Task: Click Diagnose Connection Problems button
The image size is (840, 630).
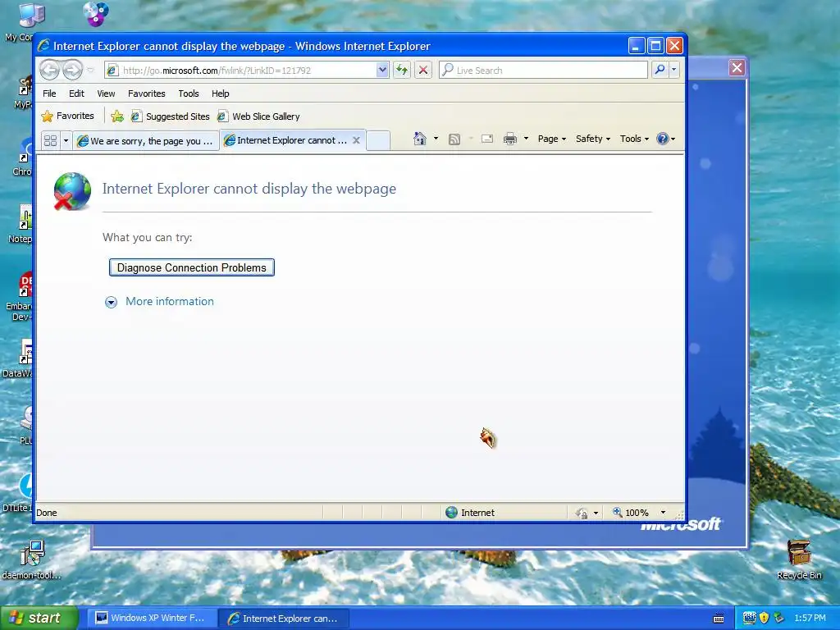Action: [192, 267]
